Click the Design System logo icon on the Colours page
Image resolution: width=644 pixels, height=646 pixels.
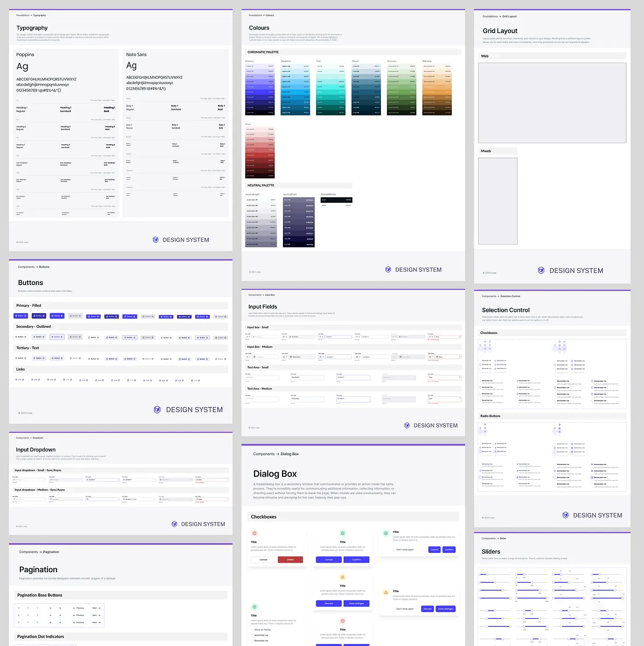388,269
